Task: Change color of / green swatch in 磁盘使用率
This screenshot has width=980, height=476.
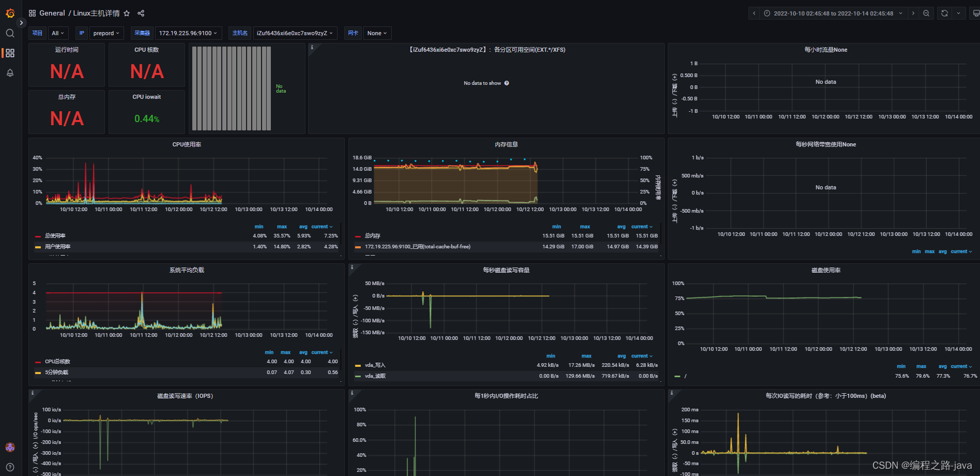Action: pos(677,376)
